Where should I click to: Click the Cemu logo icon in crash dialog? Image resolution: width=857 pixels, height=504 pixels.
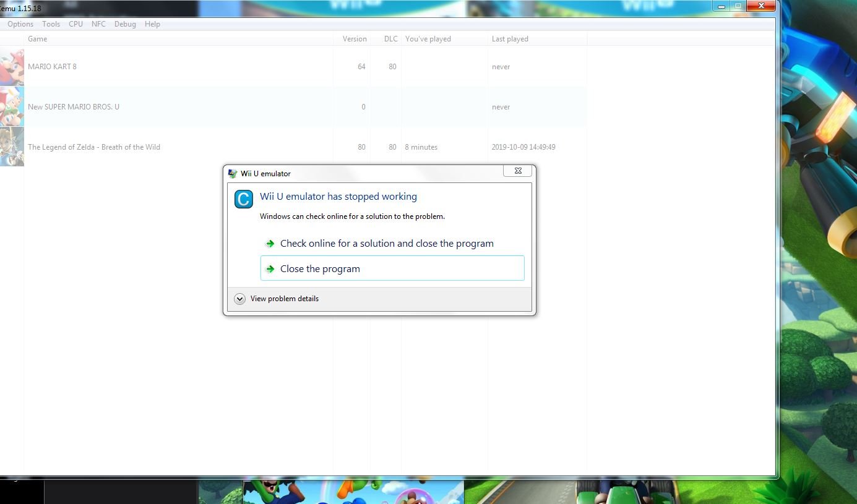(244, 199)
